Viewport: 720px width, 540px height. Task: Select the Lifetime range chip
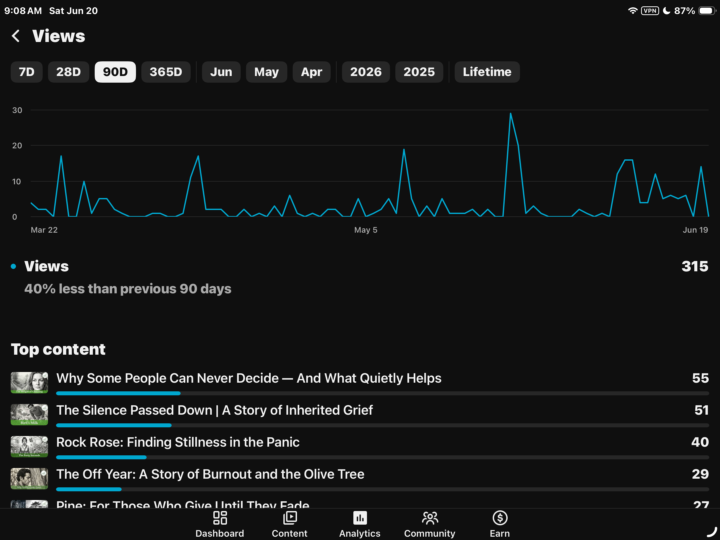point(487,72)
